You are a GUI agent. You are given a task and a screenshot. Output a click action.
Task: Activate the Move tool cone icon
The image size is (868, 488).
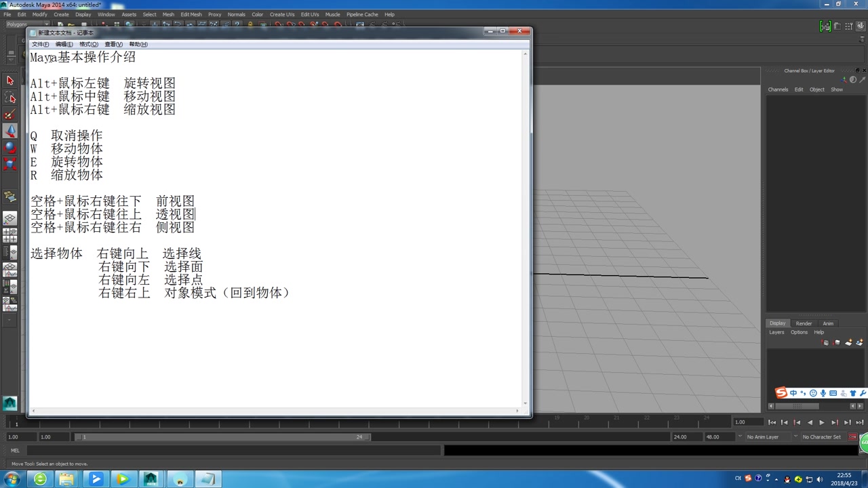pos(9,131)
